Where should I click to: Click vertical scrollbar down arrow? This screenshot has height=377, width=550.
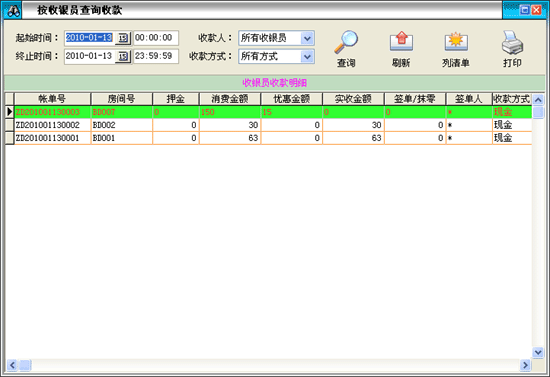538,352
